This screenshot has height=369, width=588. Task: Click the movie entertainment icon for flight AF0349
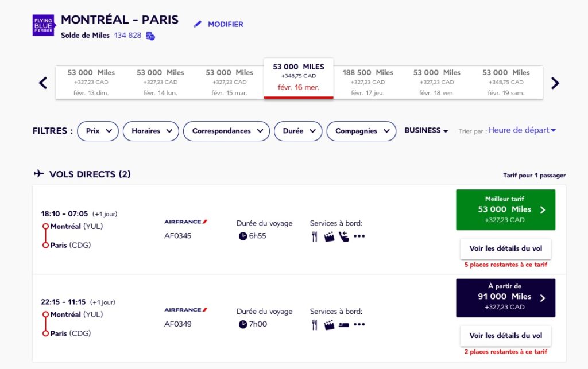329,325
